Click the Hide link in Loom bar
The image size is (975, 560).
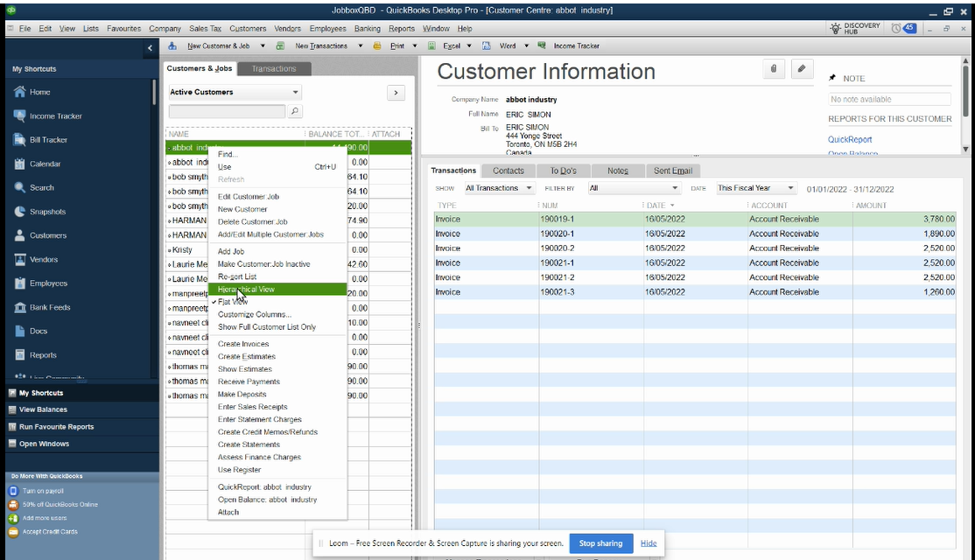(649, 543)
